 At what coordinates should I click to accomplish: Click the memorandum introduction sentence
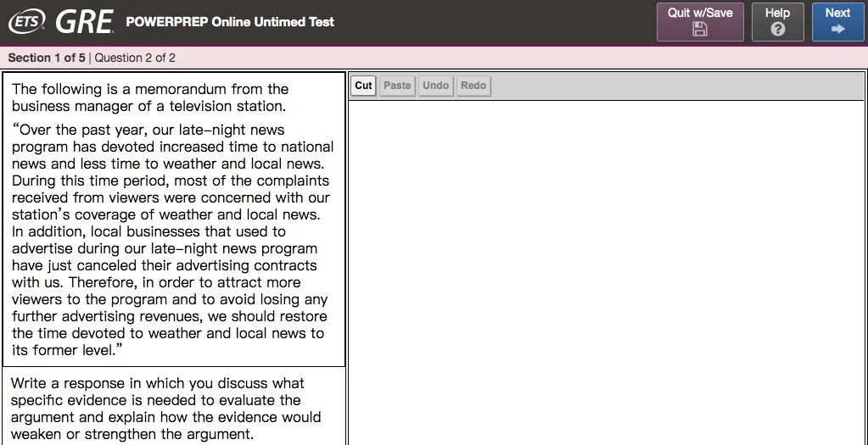[150, 97]
